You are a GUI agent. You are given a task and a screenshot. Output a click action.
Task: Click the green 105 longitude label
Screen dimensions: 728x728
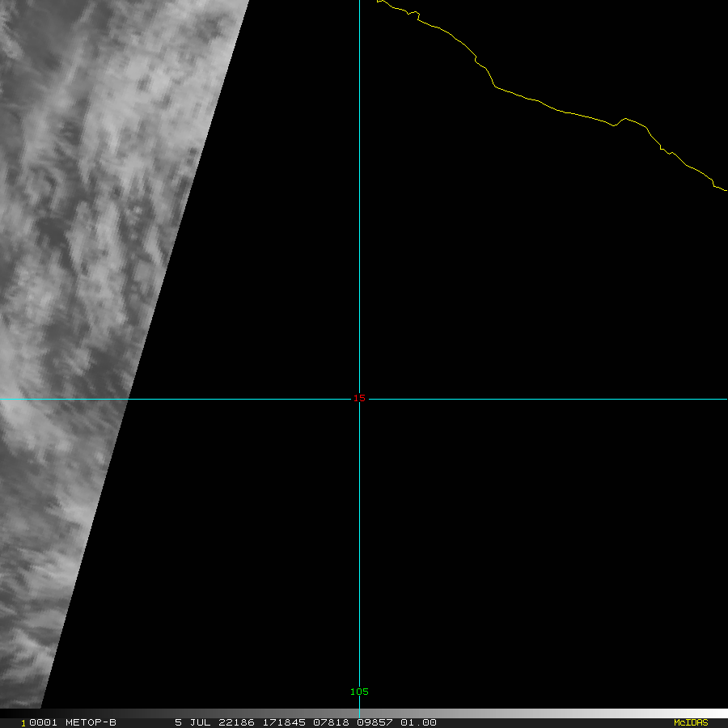click(359, 692)
